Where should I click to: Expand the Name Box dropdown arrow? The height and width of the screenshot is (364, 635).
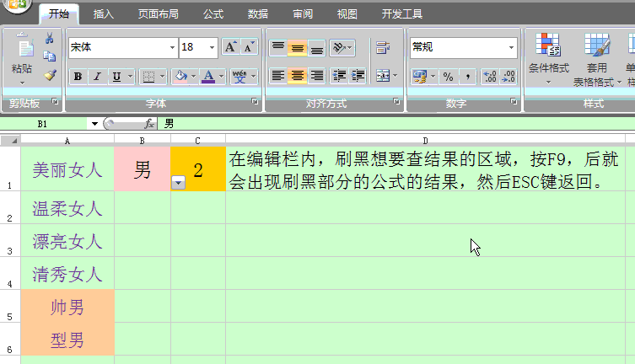[x=94, y=124]
